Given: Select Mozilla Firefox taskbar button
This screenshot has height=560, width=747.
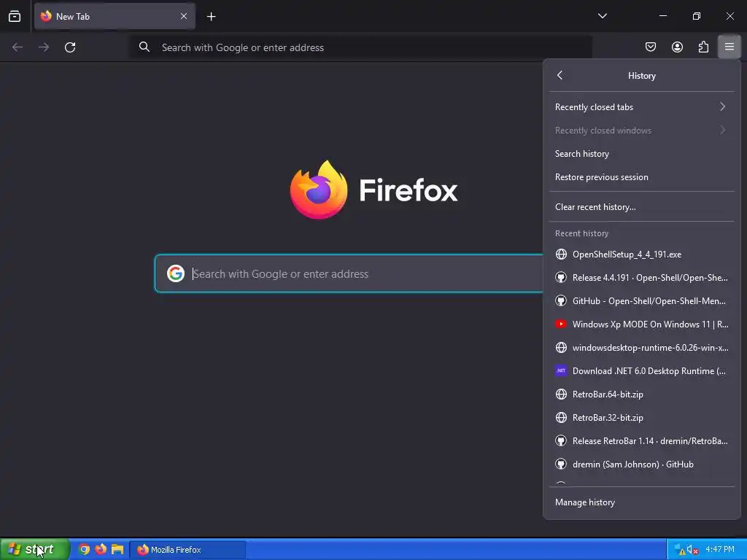Looking at the screenshot, I should [x=187, y=550].
